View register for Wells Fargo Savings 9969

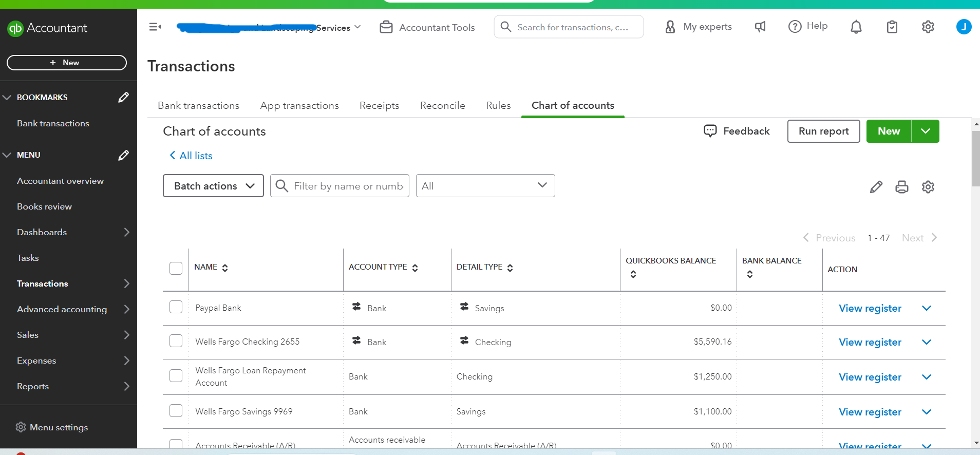(870, 412)
